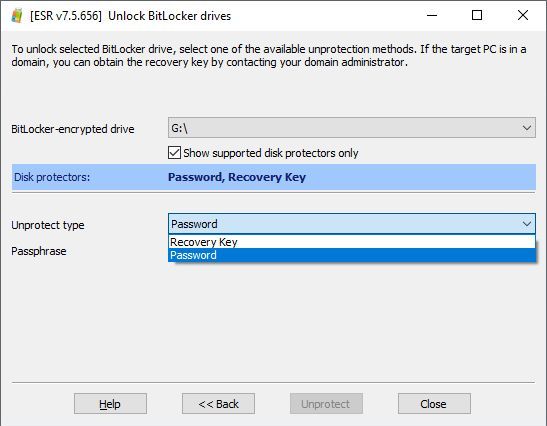
Task: Click the Unprotect type field showing Password
Action: 352,224
